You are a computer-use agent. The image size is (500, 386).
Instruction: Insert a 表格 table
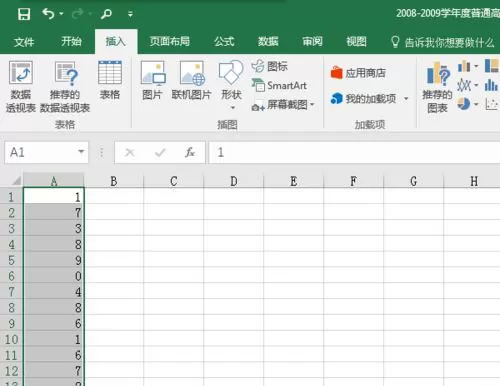click(x=110, y=80)
